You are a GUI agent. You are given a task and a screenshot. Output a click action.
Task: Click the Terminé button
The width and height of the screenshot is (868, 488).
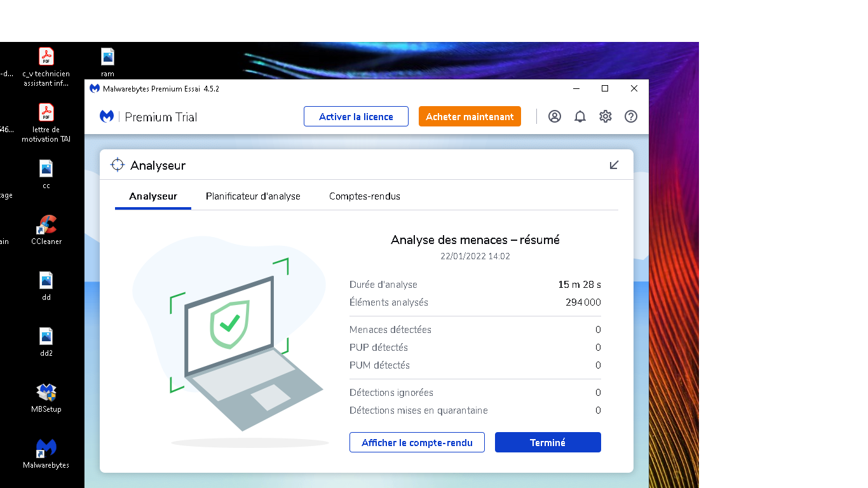point(548,442)
